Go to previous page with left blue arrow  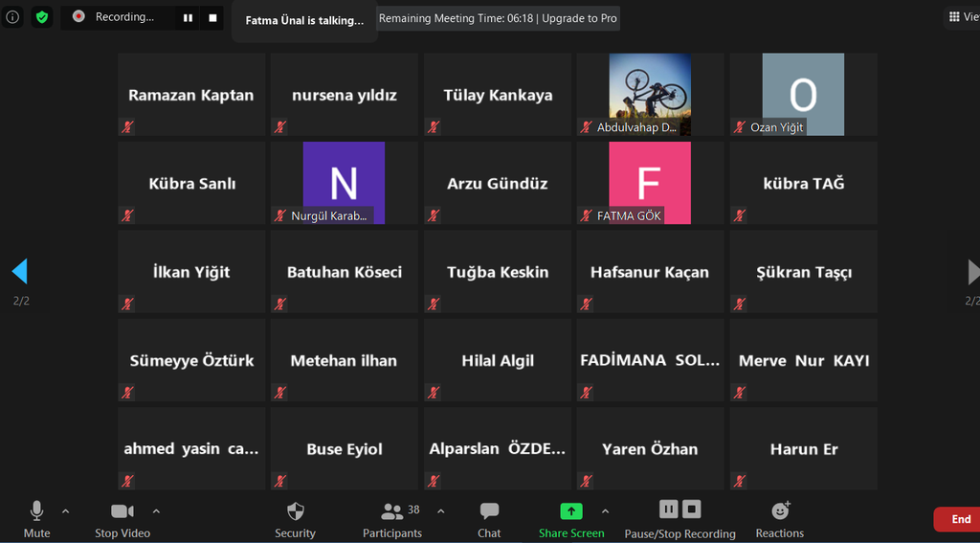point(19,272)
